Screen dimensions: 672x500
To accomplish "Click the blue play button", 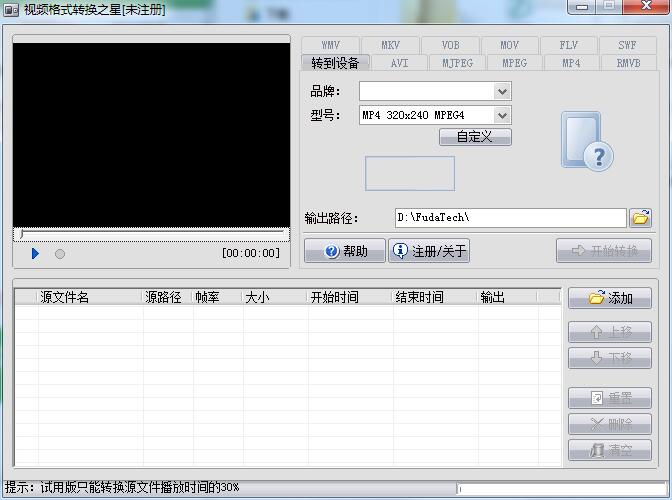I will (35, 254).
